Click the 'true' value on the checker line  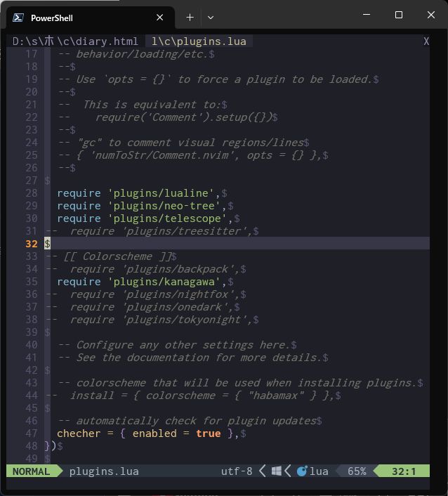pos(208,433)
